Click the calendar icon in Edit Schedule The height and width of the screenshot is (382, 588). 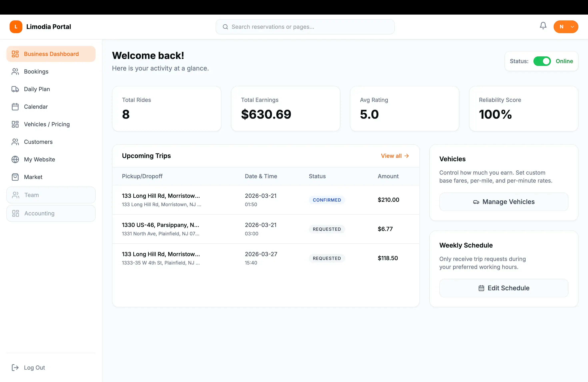pyautogui.click(x=481, y=288)
